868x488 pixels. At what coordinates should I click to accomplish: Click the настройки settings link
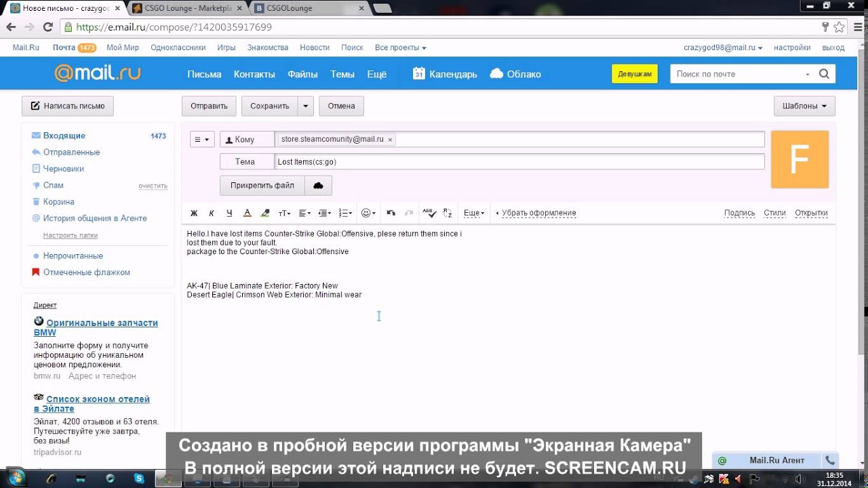(792, 47)
